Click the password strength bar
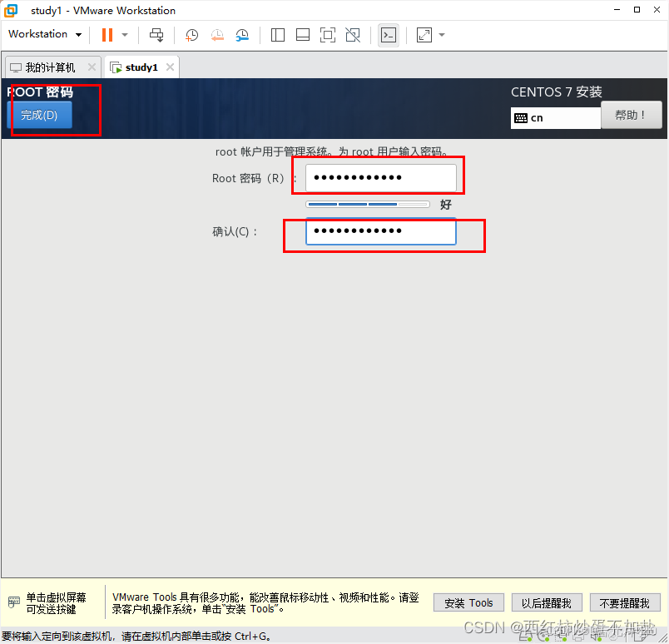The height and width of the screenshot is (644, 669). click(367, 205)
